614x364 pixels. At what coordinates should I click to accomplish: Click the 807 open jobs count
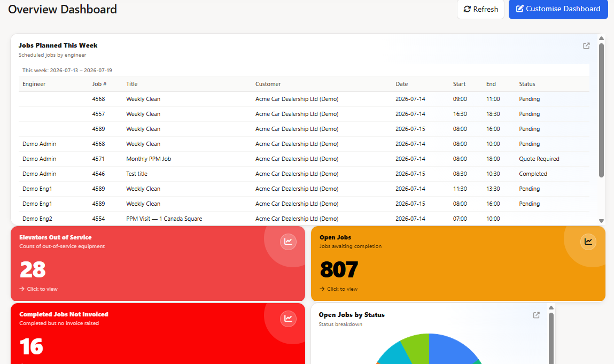pos(339,269)
